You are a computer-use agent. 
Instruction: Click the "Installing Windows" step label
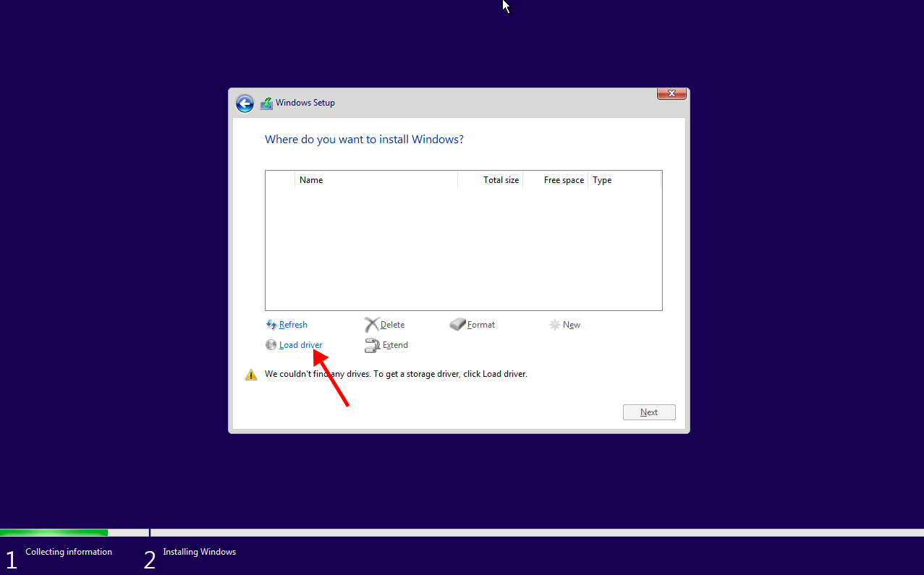tap(200, 552)
